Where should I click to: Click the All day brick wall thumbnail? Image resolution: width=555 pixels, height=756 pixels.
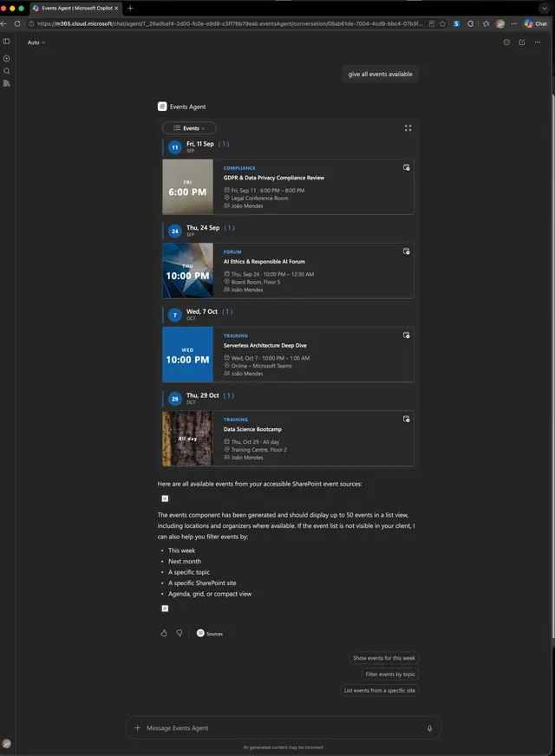(187, 439)
